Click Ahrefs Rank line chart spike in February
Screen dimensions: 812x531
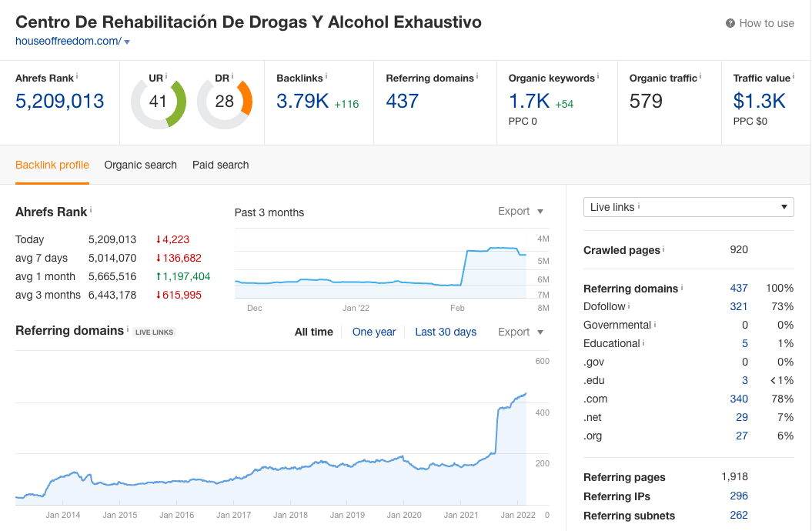465,267
